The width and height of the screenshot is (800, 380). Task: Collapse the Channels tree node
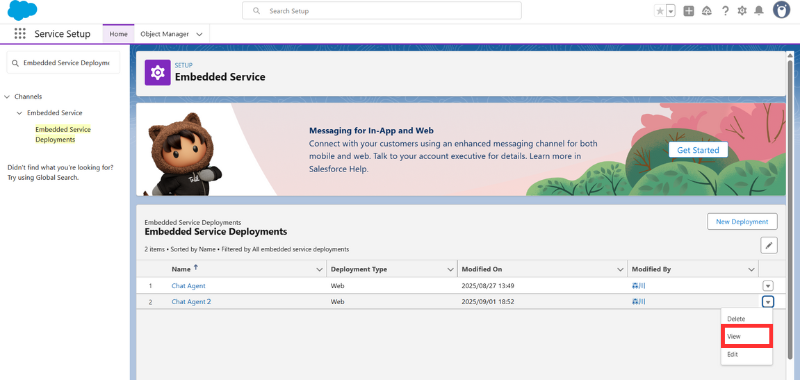pyautogui.click(x=7, y=96)
